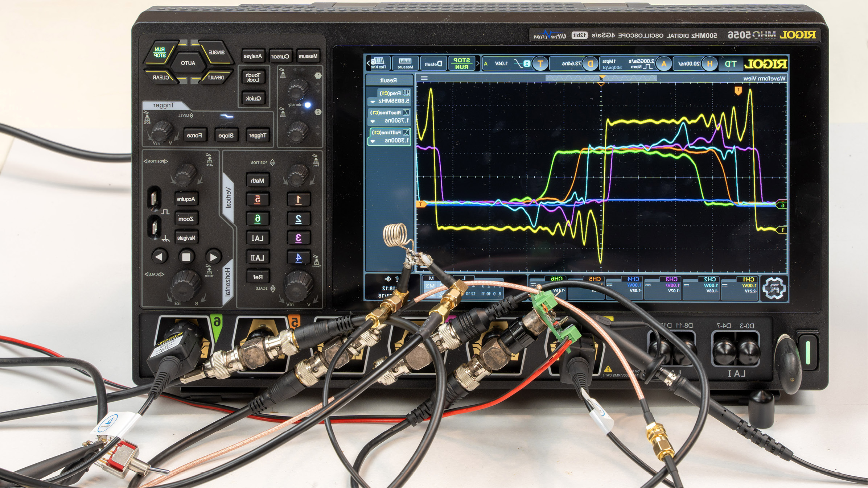This screenshot has height=488, width=868.
Task: Expand the FallTime(C1) result dropdown arrow
Action: [x=373, y=141]
